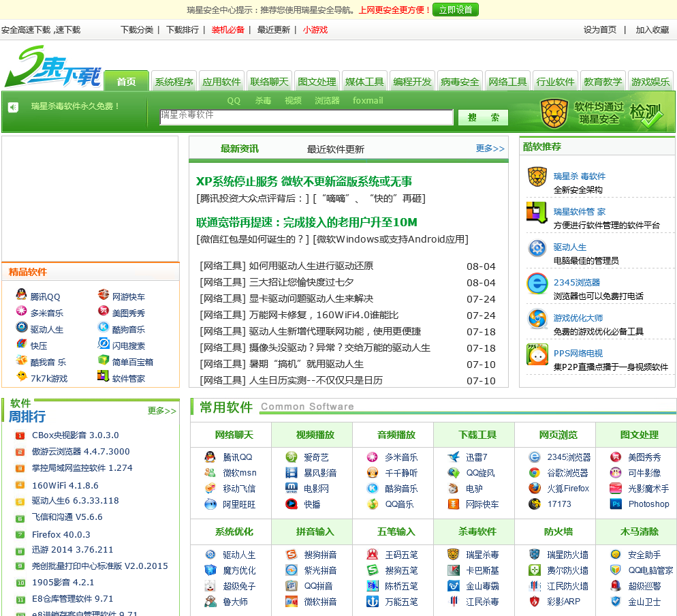Open article 人生日历实测--不仅仅只是日历

tap(315, 380)
